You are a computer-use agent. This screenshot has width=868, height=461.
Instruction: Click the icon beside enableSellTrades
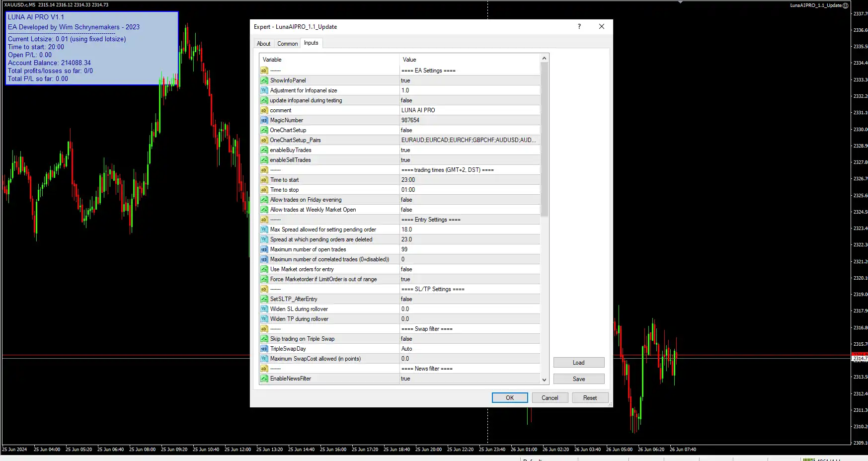[x=264, y=160]
